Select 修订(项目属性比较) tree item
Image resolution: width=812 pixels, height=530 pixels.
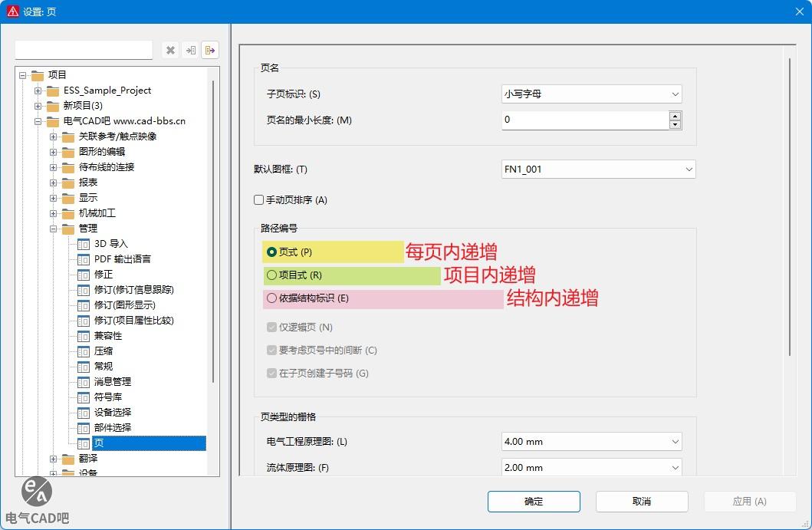(x=133, y=321)
